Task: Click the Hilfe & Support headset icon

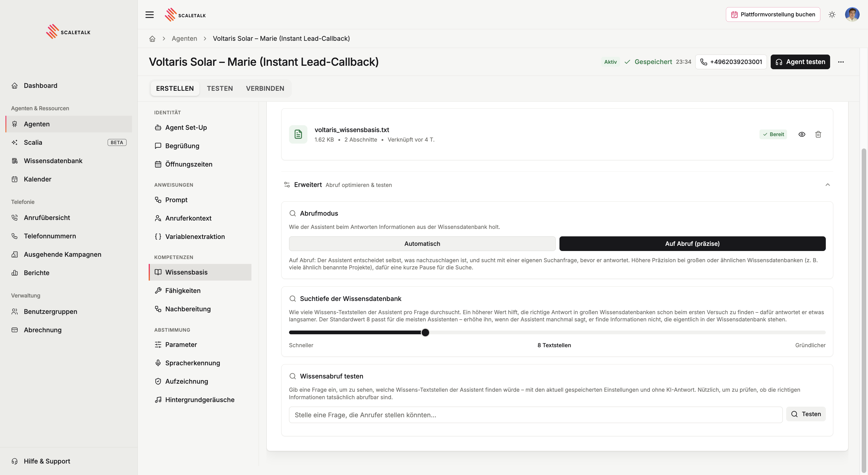Action: click(x=14, y=461)
